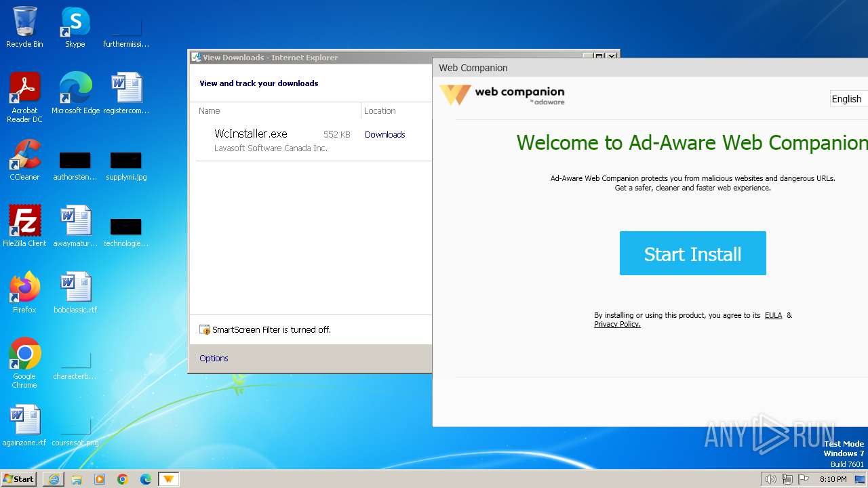Open FileZilla Client desktop shortcut
Screen dimensions: 868x488
(24, 226)
